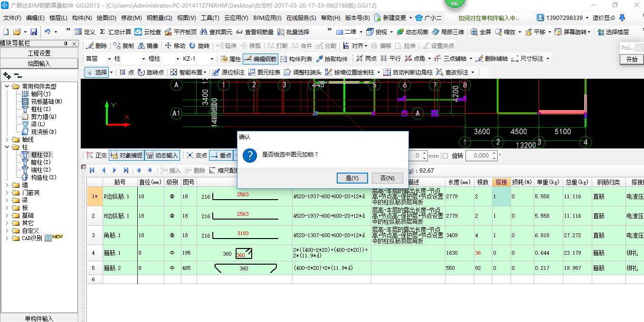
Task: Toggle 正交 orthogonal mode
Action: point(96,155)
